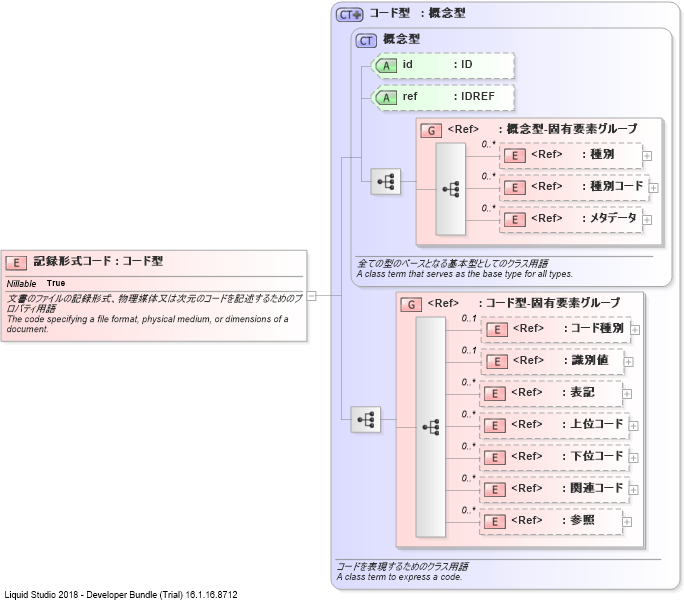Viewport: 684px width, 600px height.
Task: Expand the 関連コード element reference
Action: tap(634, 490)
